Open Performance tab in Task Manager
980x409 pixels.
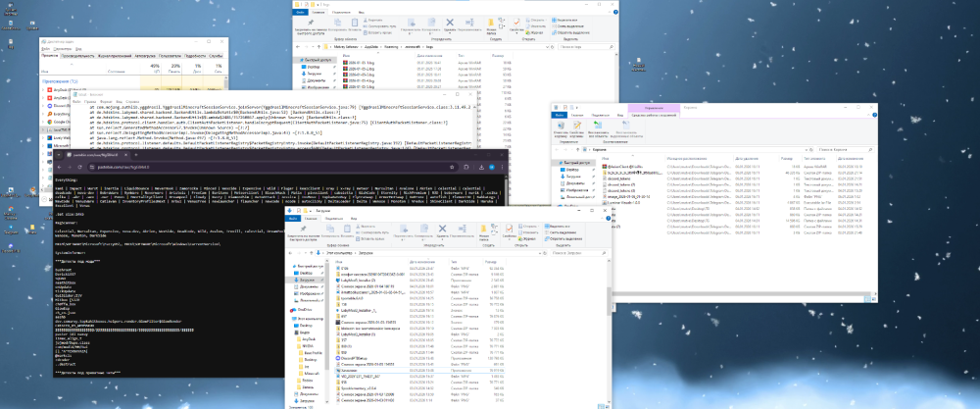pos(77,56)
